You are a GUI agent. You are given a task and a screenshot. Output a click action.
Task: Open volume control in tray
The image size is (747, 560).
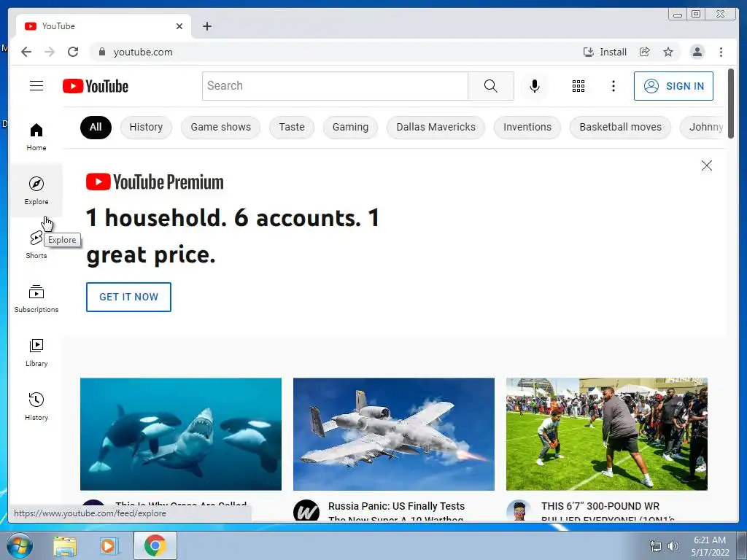[x=673, y=546]
